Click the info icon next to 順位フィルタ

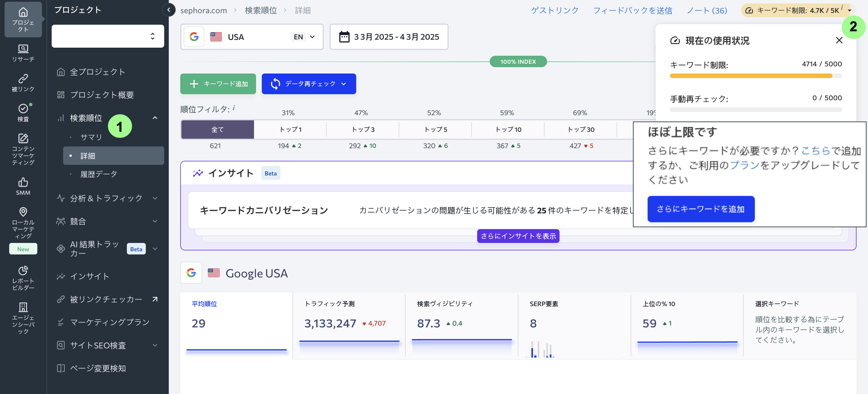[234, 108]
